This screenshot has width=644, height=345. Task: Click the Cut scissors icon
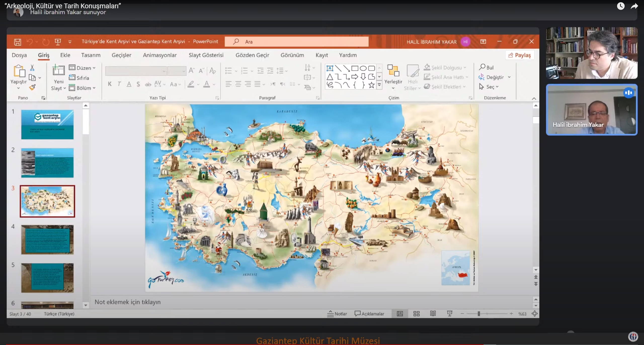(32, 68)
